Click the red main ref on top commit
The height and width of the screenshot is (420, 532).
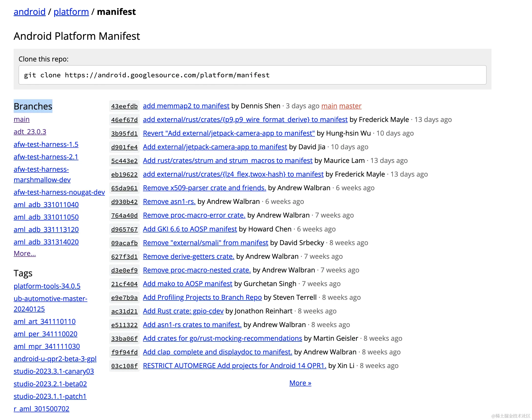pos(329,106)
